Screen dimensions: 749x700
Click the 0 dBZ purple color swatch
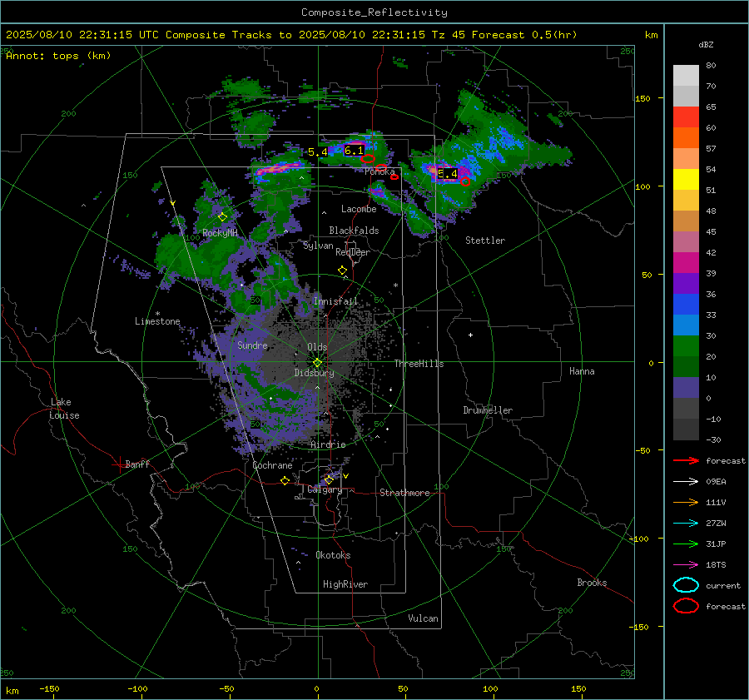[686, 387]
